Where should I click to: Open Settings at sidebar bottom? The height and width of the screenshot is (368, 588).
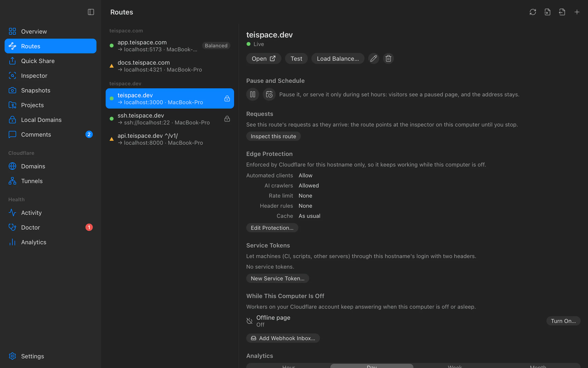(51, 356)
